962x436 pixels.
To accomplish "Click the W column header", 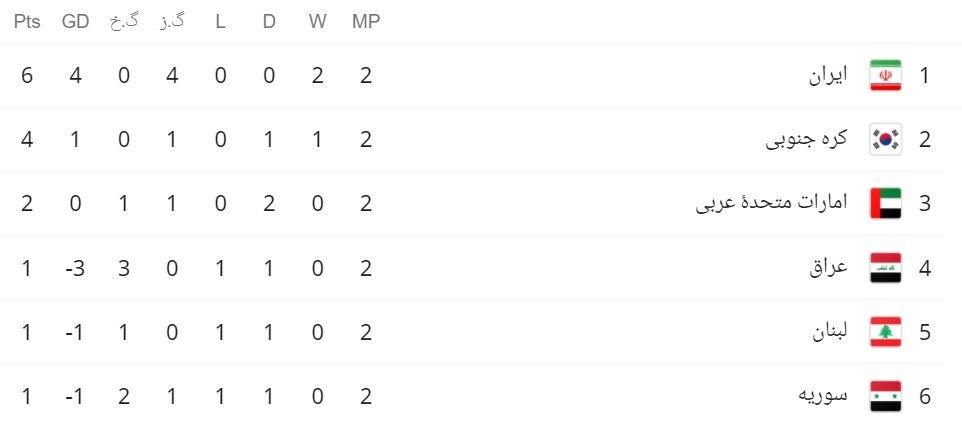I will coord(317,21).
